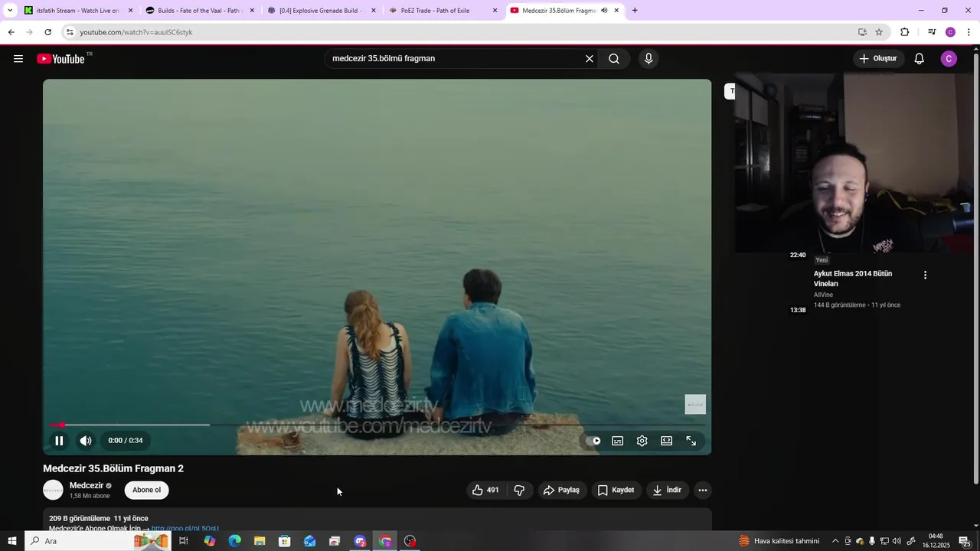
Task: Open the browser profile avatar
Action: (x=950, y=32)
